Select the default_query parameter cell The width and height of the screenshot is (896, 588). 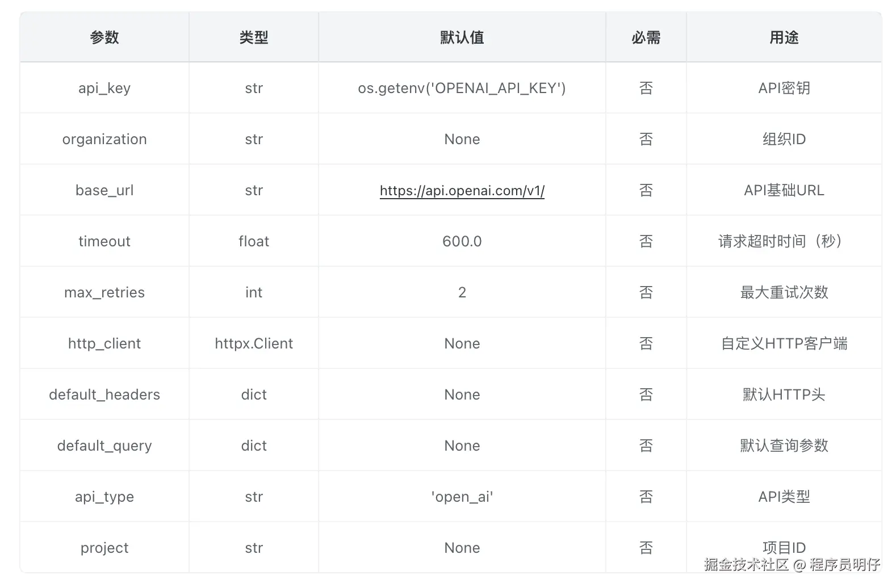104,446
